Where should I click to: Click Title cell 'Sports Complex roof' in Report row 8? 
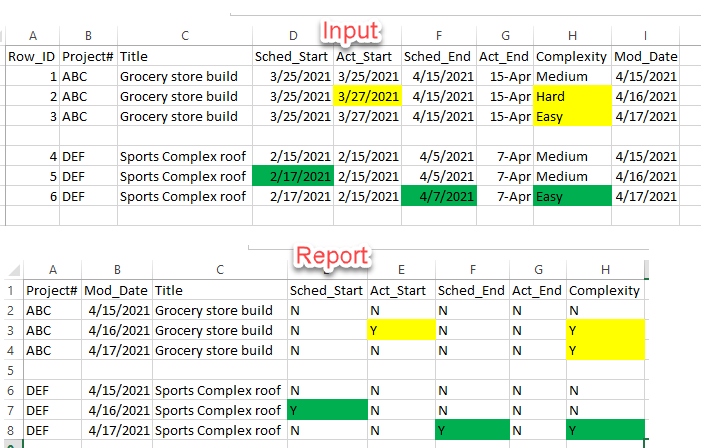220,431
